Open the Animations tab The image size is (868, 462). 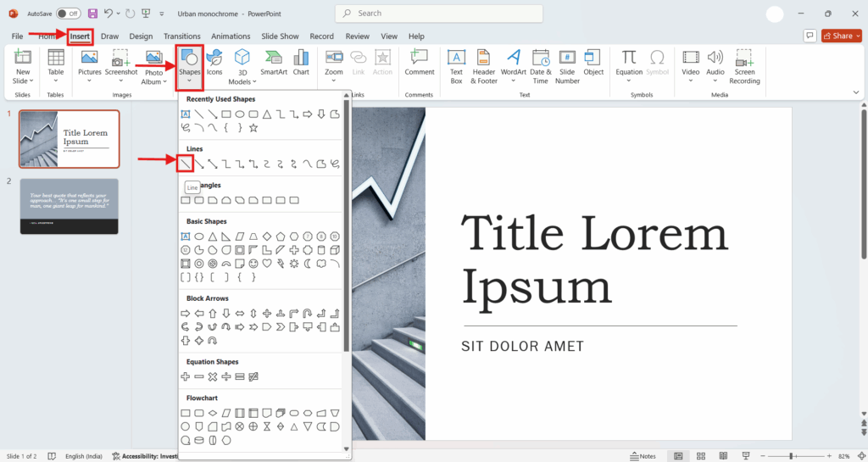point(231,36)
